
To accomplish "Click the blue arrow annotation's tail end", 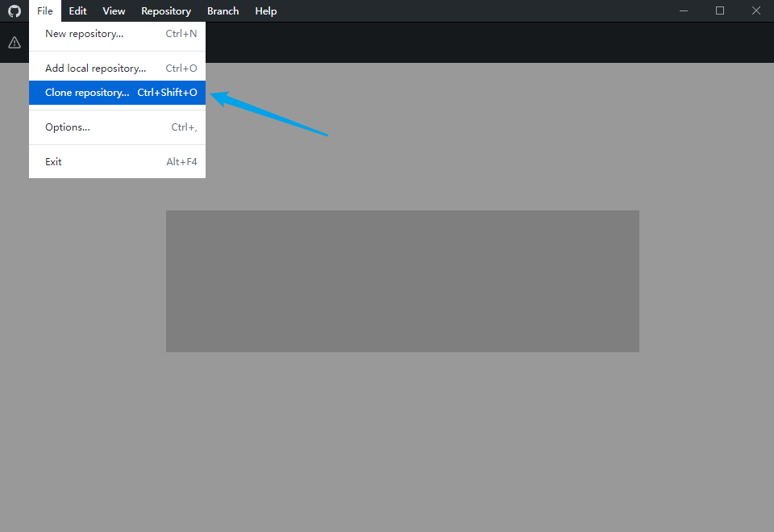I will tap(326, 135).
